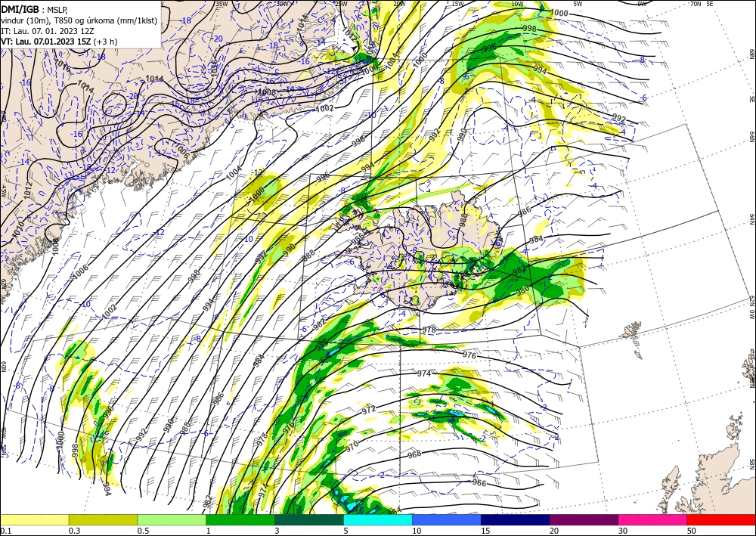Click the '0.5' legend value
This screenshot has height=536, width=756.
point(143,531)
